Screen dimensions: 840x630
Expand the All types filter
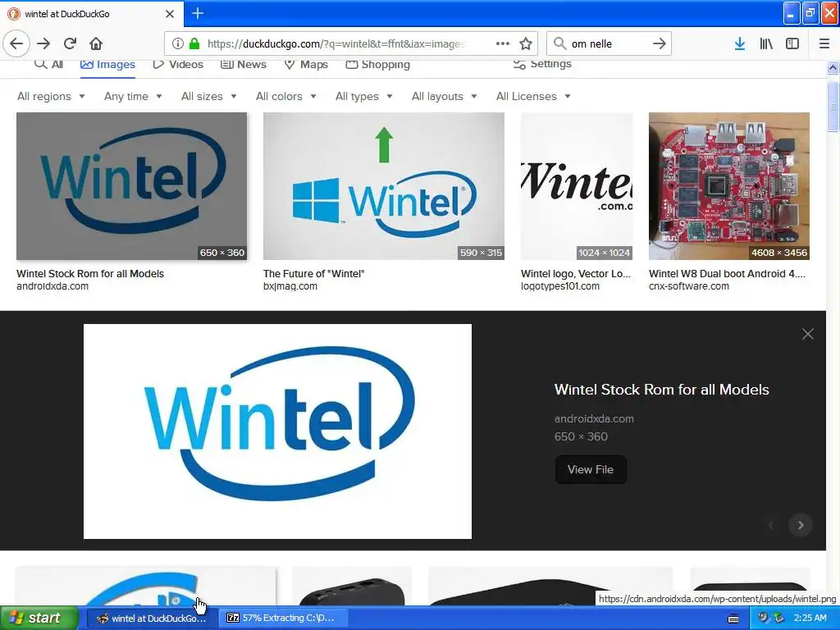click(x=363, y=97)
